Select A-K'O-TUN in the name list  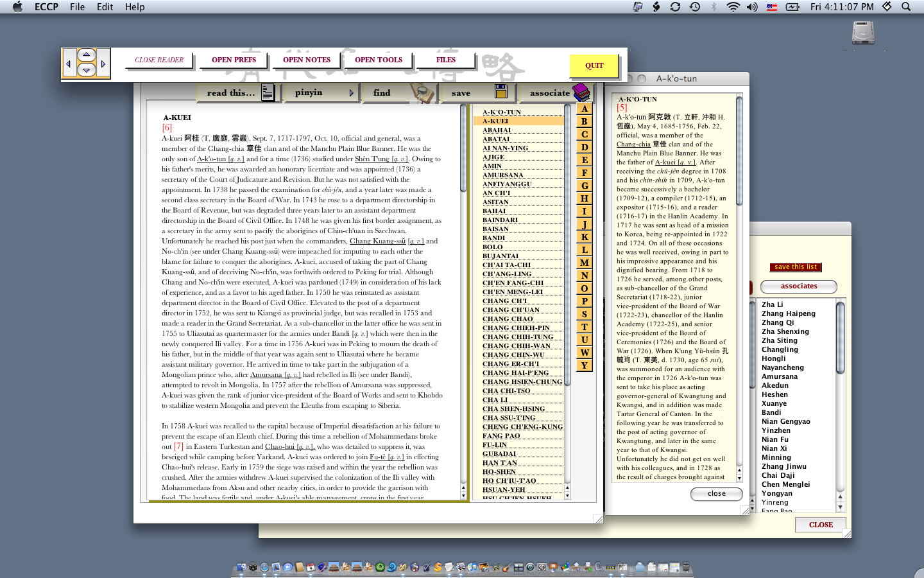point(518,112)
